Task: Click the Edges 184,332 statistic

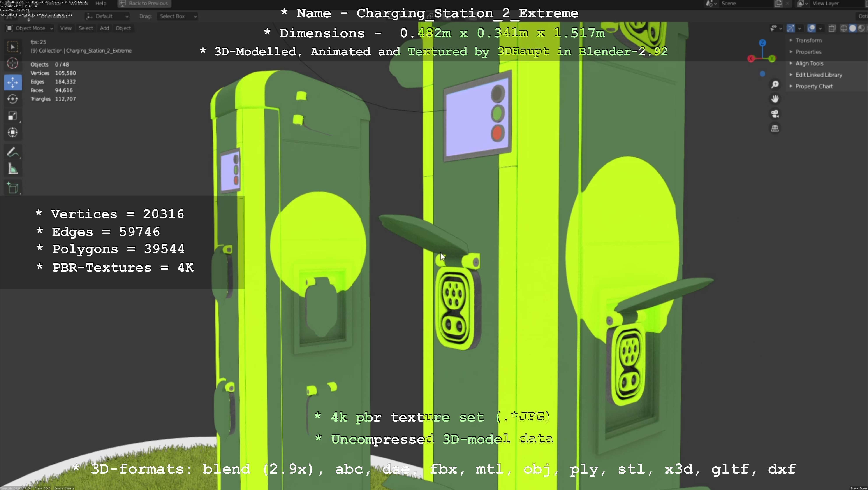Action: tap(53, 81)
